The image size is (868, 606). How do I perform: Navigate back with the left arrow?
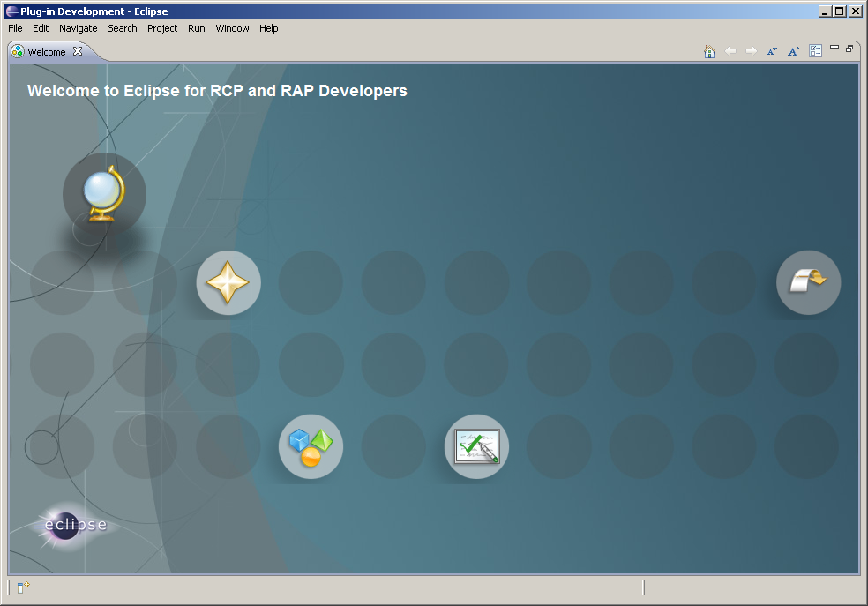pos(730,51)
